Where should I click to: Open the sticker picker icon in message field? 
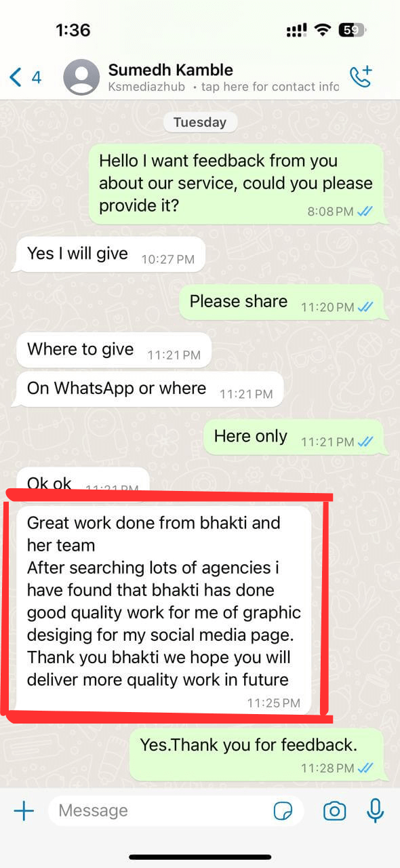click(x=281, y=810)
